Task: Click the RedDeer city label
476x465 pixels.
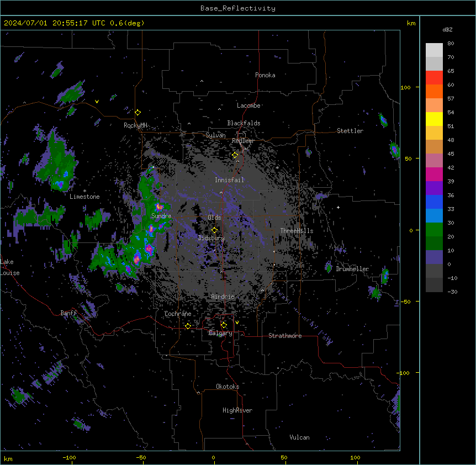Action: 243,141
